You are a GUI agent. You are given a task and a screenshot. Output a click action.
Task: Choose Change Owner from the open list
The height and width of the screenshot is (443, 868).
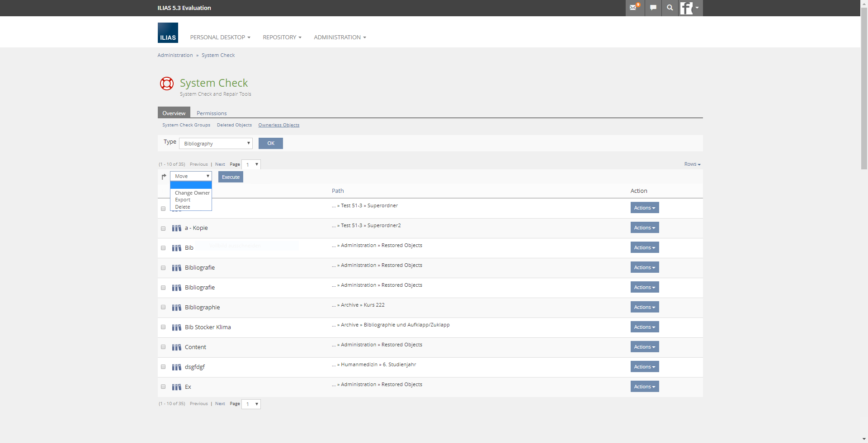pyautogui.click(x=192, y=193)
